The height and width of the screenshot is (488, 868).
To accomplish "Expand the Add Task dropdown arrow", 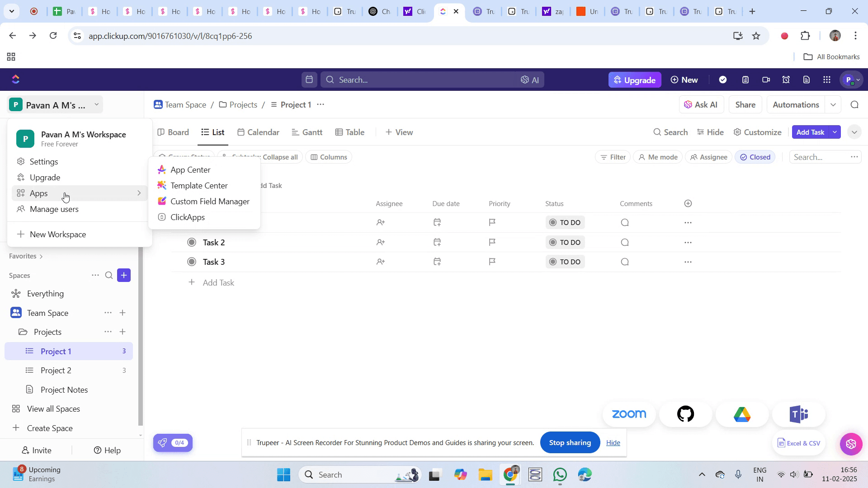I will tap(835, 132).
